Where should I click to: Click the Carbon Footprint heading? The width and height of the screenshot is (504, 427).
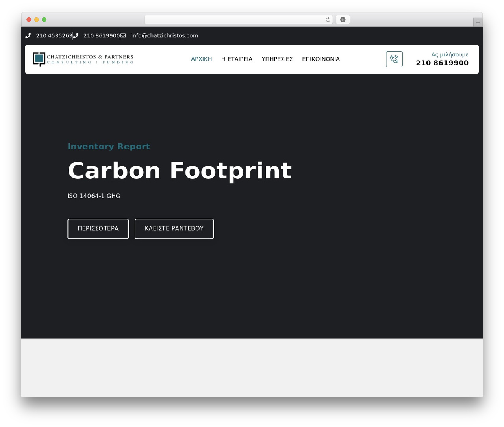tap(180, 171)
